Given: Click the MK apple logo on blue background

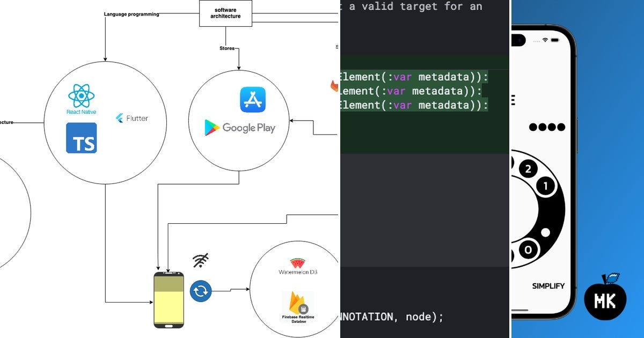Looking at the screenshot, I should tap(605, 300).
